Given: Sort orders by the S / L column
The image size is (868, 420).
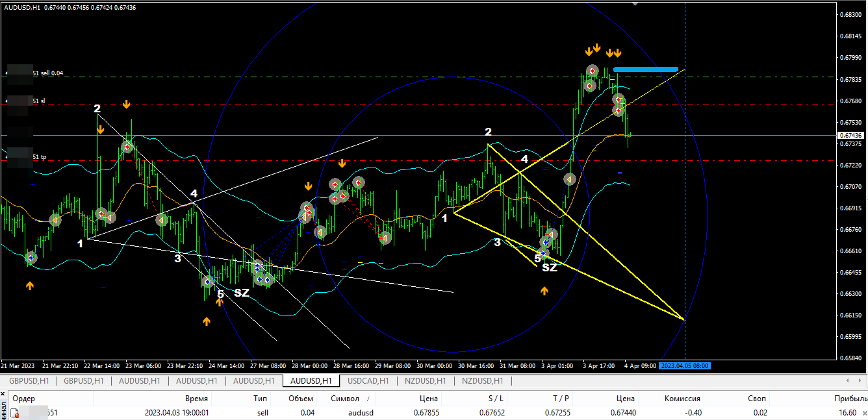Looking at the screenshot, I should (x=495, y=398).
